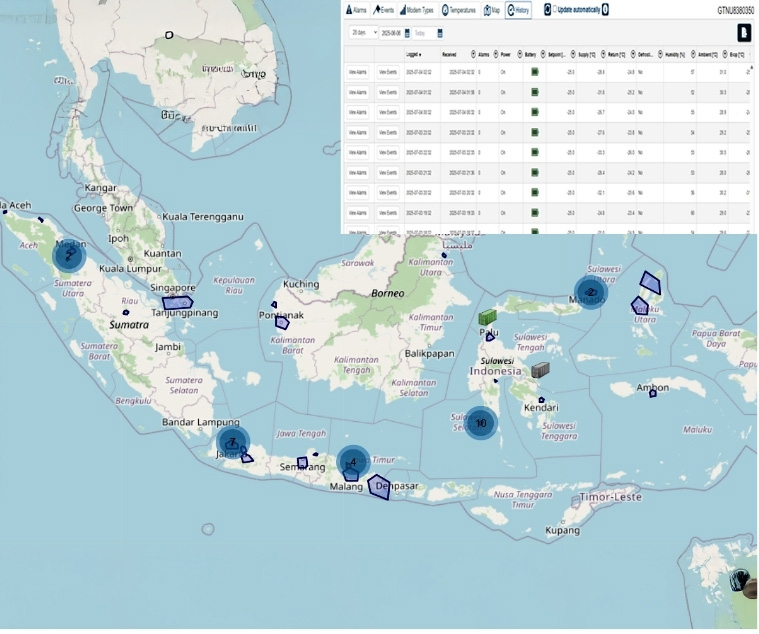Click the Received column header

tap(449, 55)
